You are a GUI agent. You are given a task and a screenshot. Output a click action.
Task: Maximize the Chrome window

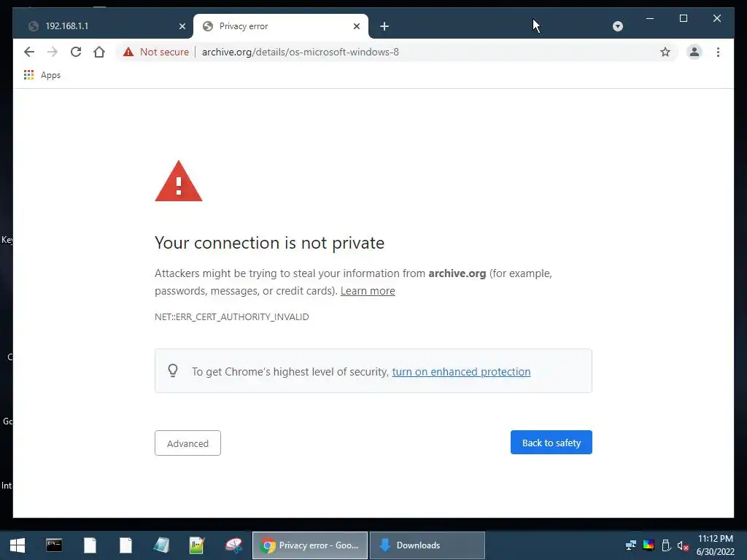[683, 18]
